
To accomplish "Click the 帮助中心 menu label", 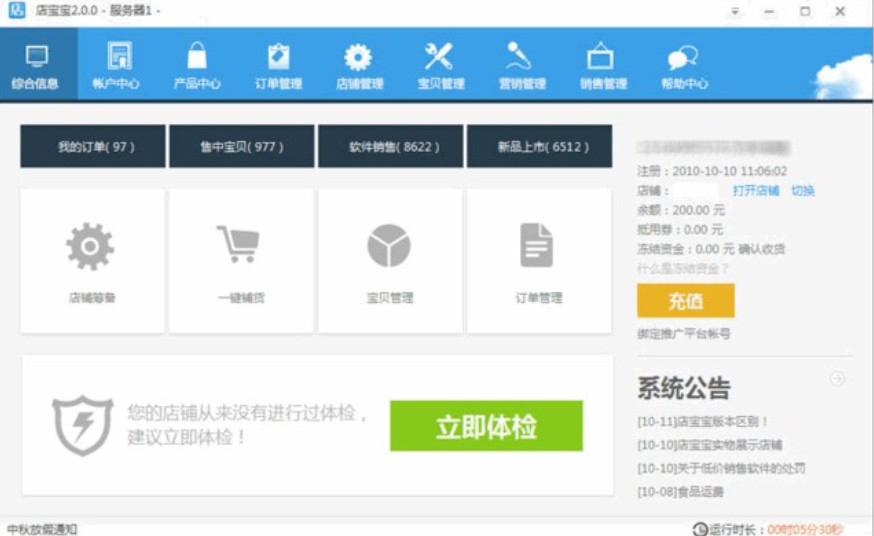I will pyautogui.click(x=684, y=84).
